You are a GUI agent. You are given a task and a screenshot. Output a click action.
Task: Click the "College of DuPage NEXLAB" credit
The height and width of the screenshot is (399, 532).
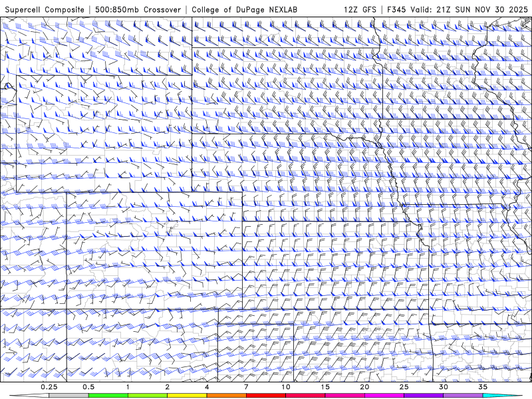click(244, 9)
